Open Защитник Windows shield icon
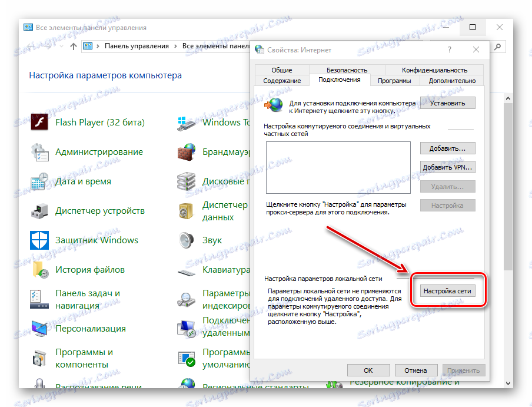The width and height of the screenshot is (532, 407). pyautogui.click(x=39, y=240)
